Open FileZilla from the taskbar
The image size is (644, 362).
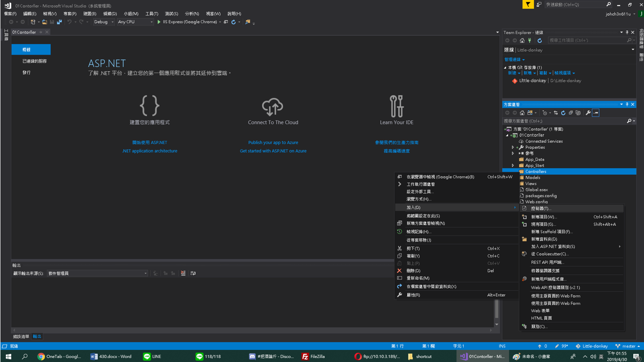coord(313,357)
